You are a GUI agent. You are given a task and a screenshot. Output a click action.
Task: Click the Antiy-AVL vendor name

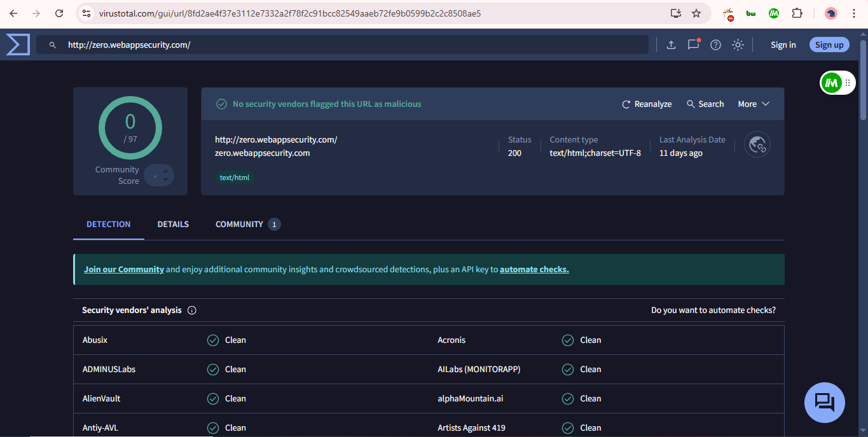click(100, 428)
